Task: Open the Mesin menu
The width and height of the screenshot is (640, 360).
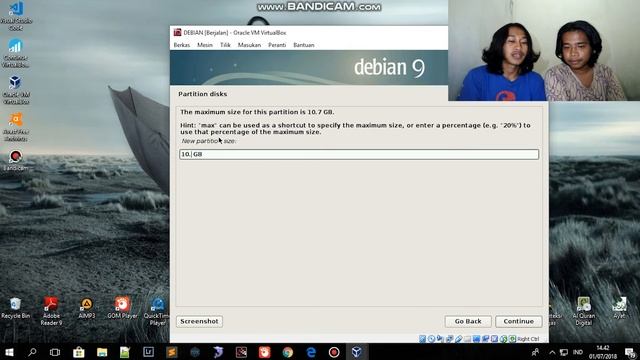Action: (x=205, y=45)
